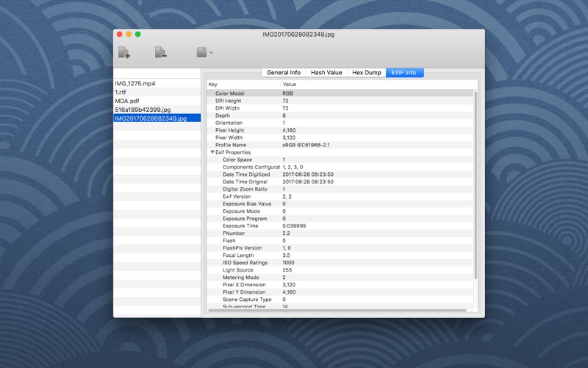
Task: Select the Exposure Time row
Action: (x=340, y=226)
